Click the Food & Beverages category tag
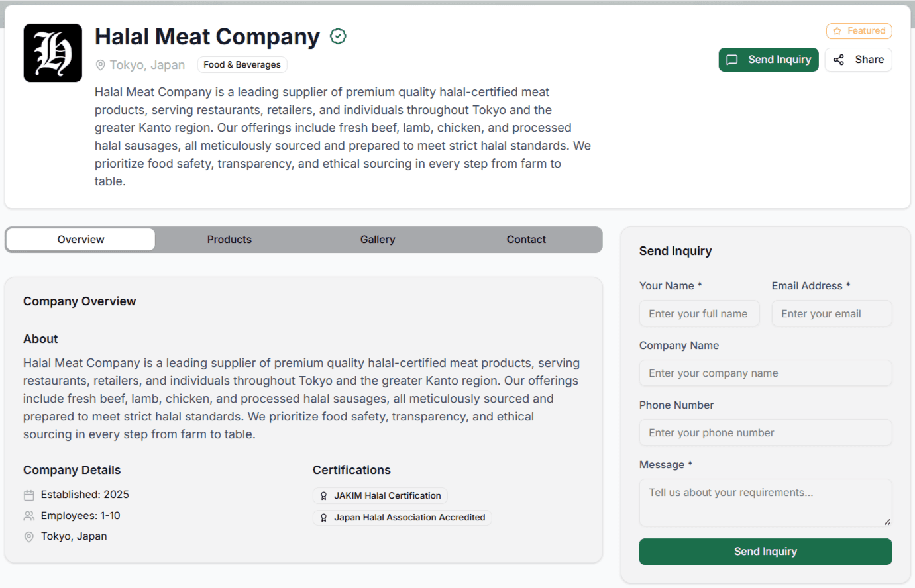The image size is (915, 588). point(242,65)
